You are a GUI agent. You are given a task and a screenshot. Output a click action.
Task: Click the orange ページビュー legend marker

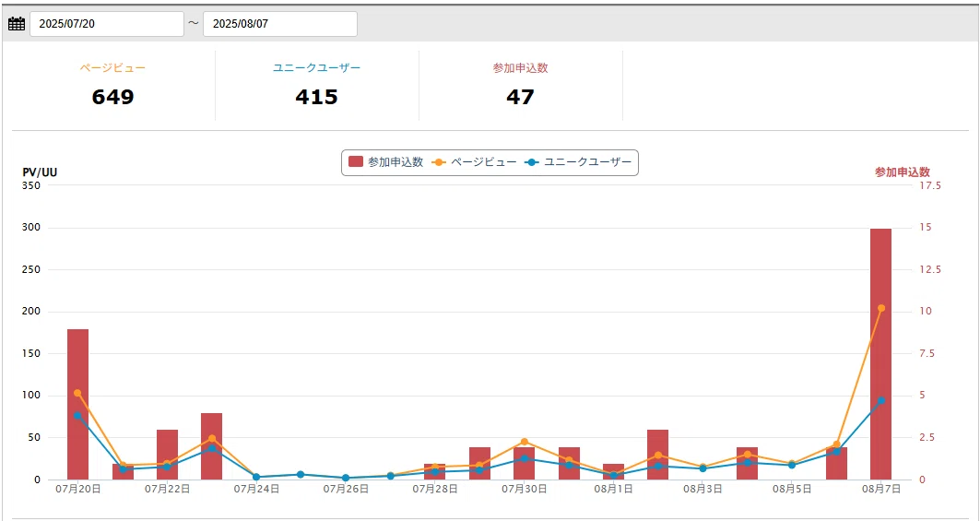439,162
